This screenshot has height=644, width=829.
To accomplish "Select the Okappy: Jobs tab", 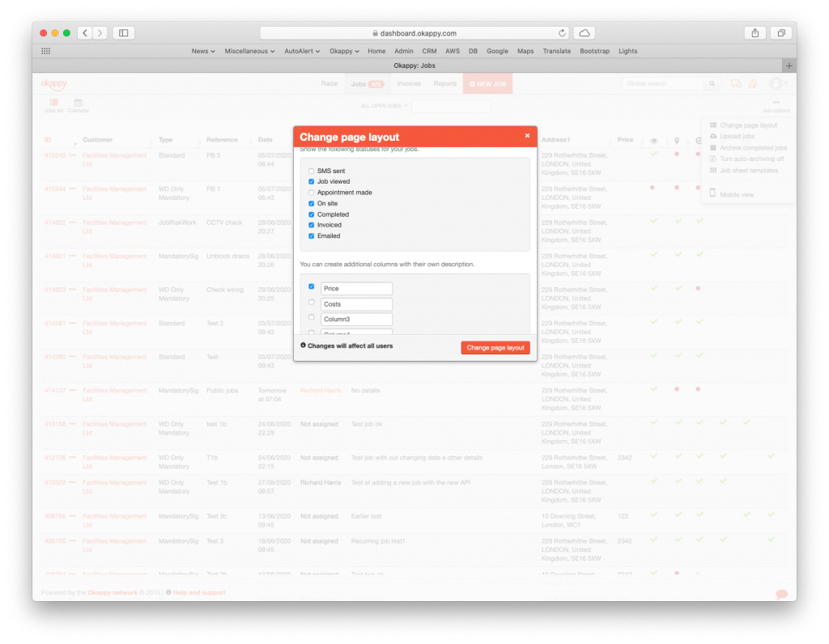I will point(414,66).
